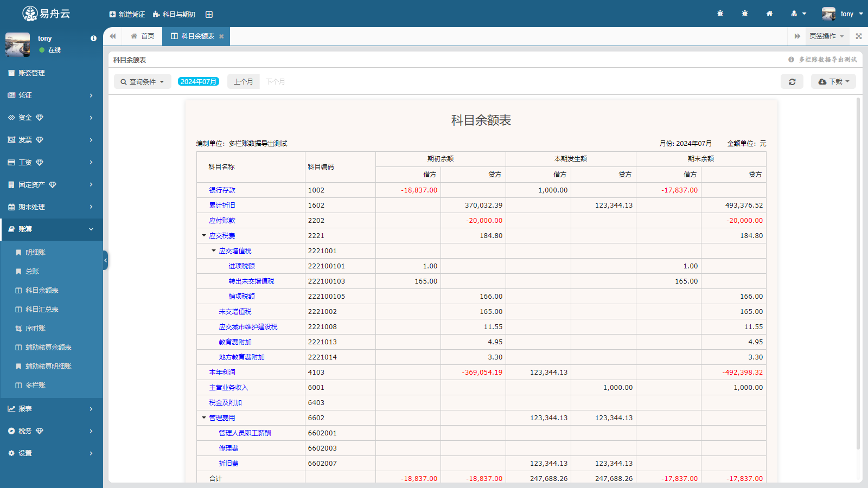
Task: Click the 上个月 button
Action: click(243, 81)
